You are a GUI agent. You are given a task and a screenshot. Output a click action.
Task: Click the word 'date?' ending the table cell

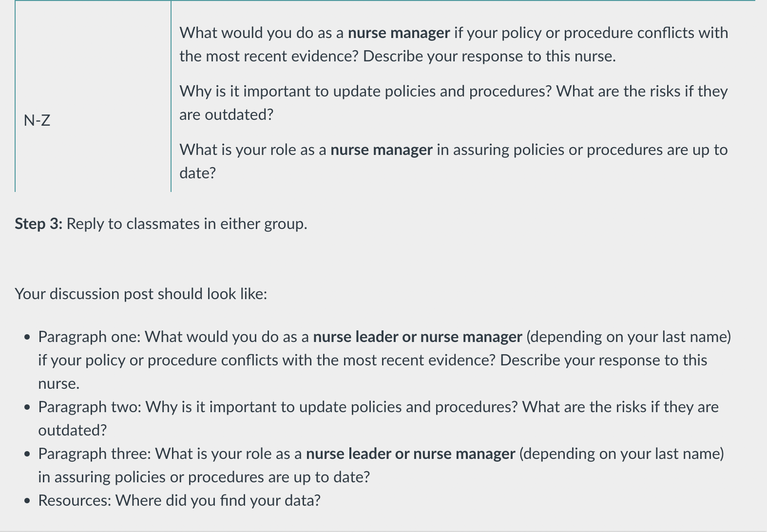coord(197,173)
